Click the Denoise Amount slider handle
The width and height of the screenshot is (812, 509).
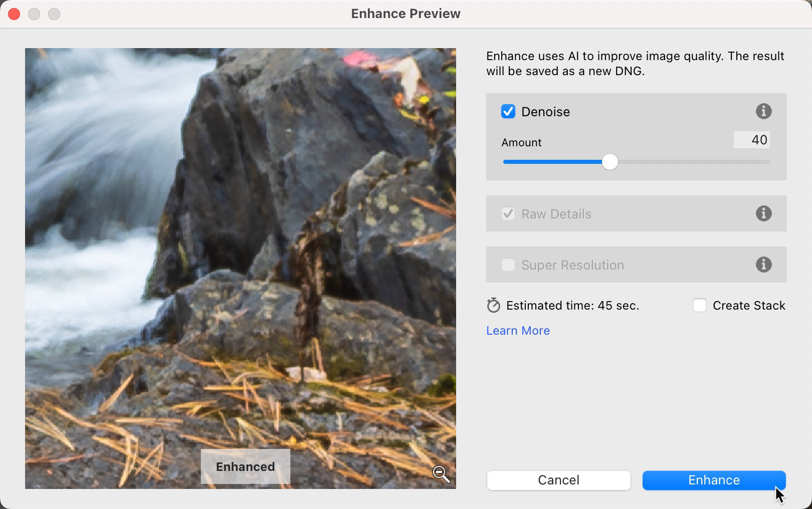[610, 162]
